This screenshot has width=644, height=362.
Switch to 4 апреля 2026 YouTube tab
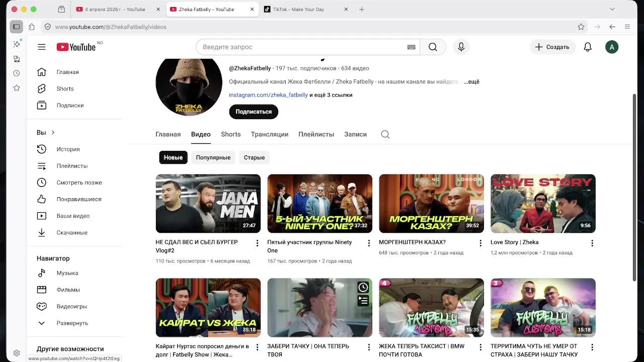(118, 9)
